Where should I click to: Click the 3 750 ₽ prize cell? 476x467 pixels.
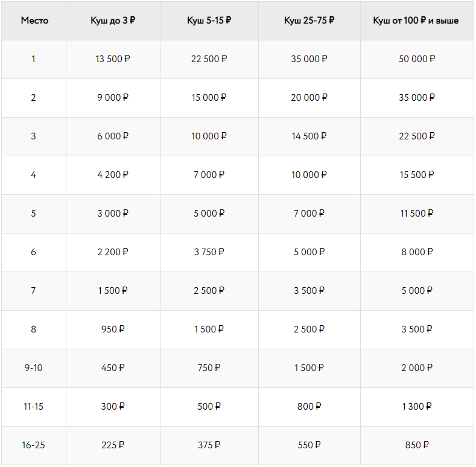coord(209,252)
